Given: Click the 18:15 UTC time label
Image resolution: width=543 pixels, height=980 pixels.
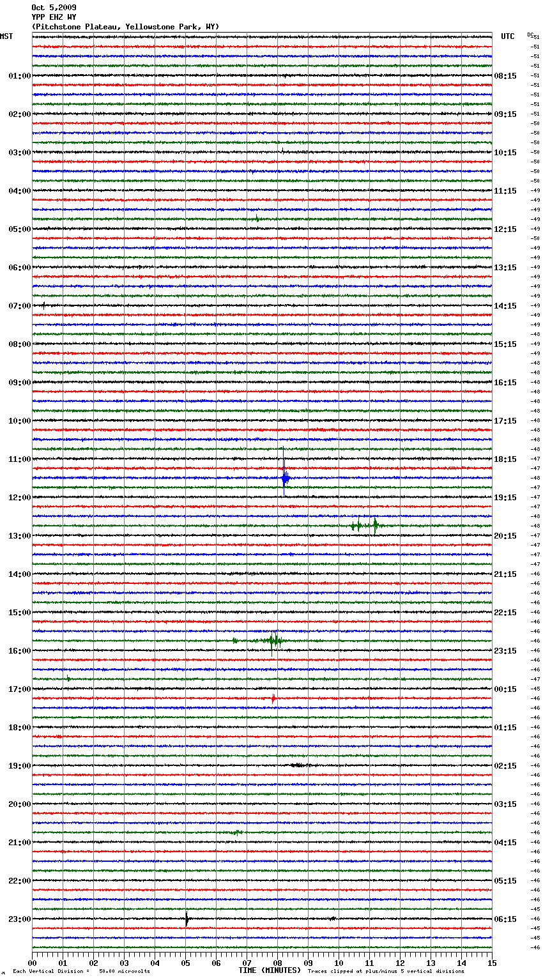Looking at the screenshot, I should [505, 459].
